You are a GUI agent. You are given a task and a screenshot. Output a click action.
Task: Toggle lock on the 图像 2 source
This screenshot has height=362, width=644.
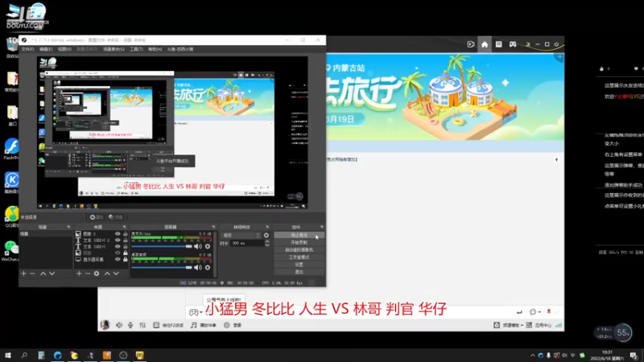pos(126,234)
